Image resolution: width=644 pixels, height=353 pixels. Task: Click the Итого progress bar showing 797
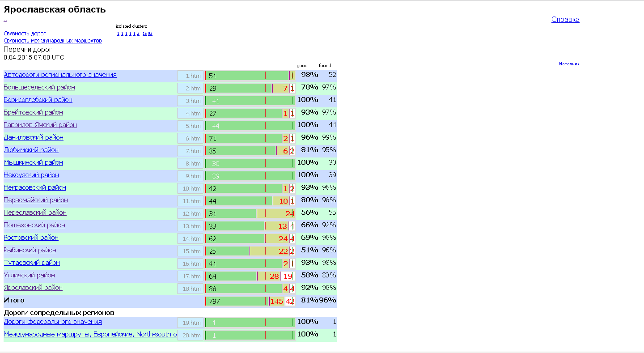point(237,301)
